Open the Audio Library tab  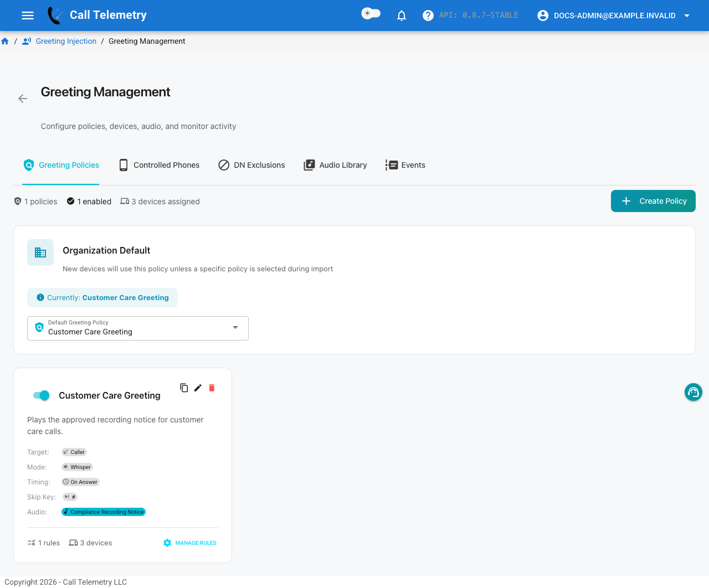pos(335,165)
